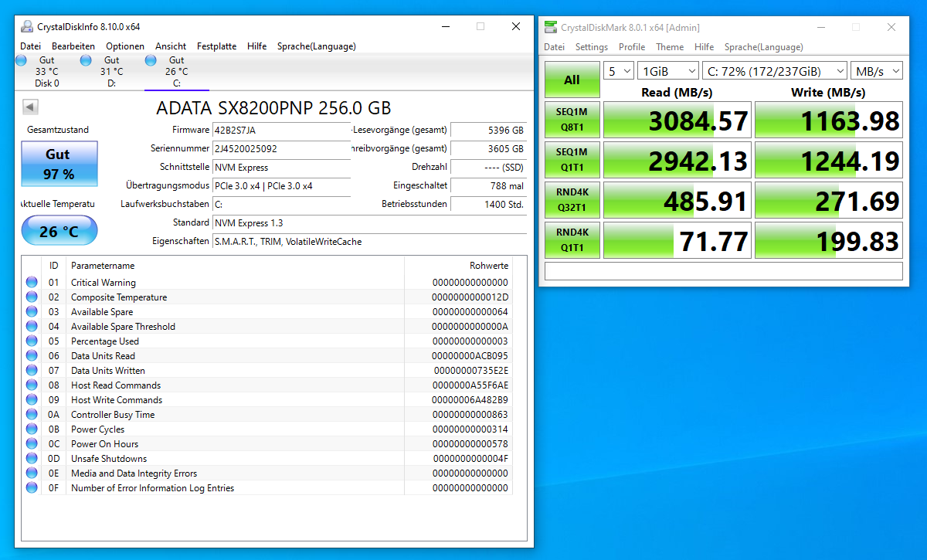This screenshot has width=927, height=560.
Task: Click status orb for Data Units Written
Action: pyautogui.click(x=32, y=370)
